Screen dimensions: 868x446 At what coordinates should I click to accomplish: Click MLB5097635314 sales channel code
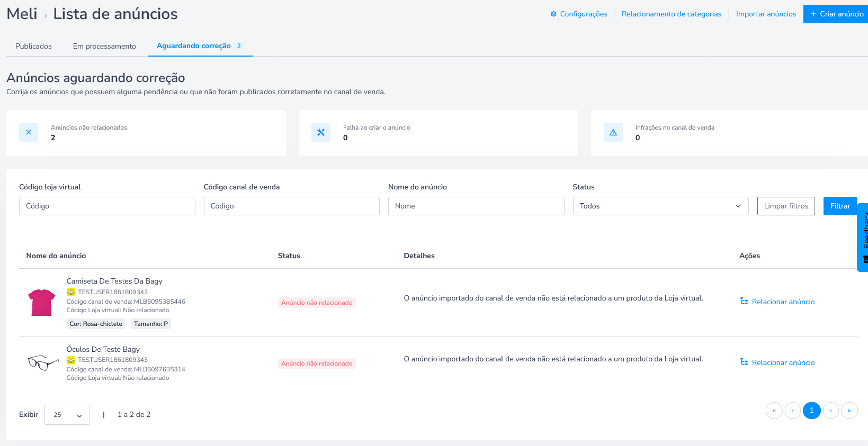[x=159, y=369]
